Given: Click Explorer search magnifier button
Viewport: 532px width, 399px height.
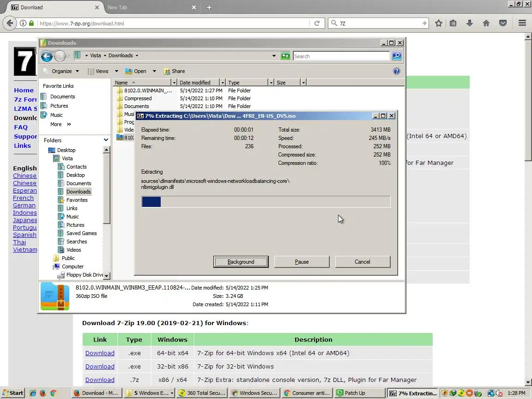Looking at the screenshot, I should point(397,56).
